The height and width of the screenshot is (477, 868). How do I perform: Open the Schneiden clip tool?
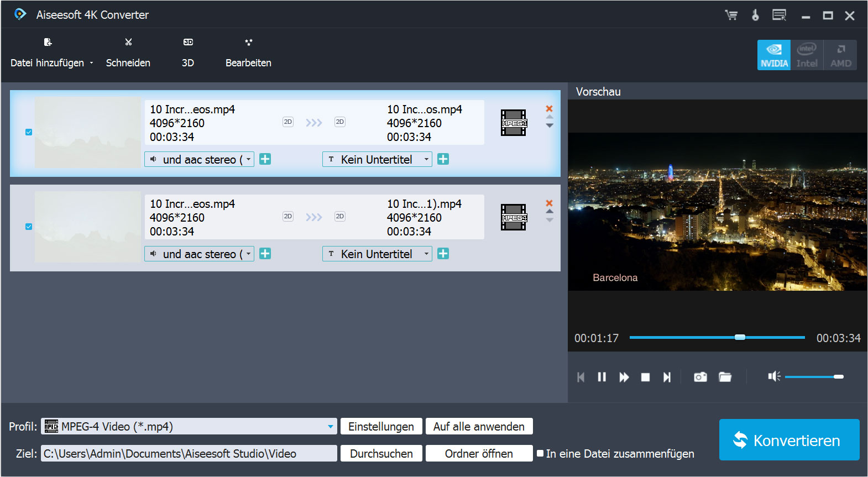coord(128,53)
